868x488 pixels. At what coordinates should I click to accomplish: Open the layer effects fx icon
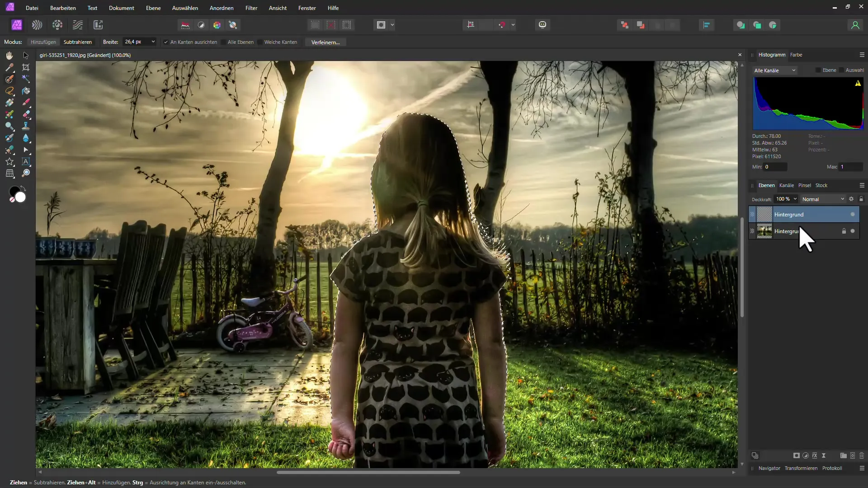815,455
